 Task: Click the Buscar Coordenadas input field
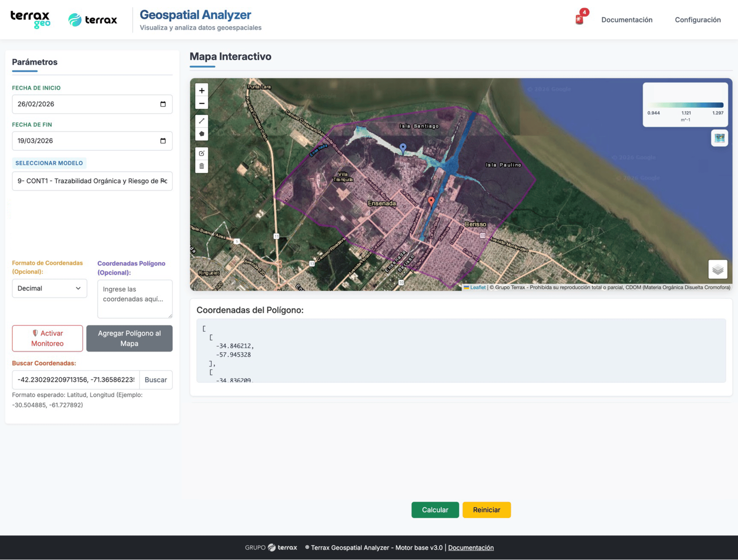click(76, 380)
